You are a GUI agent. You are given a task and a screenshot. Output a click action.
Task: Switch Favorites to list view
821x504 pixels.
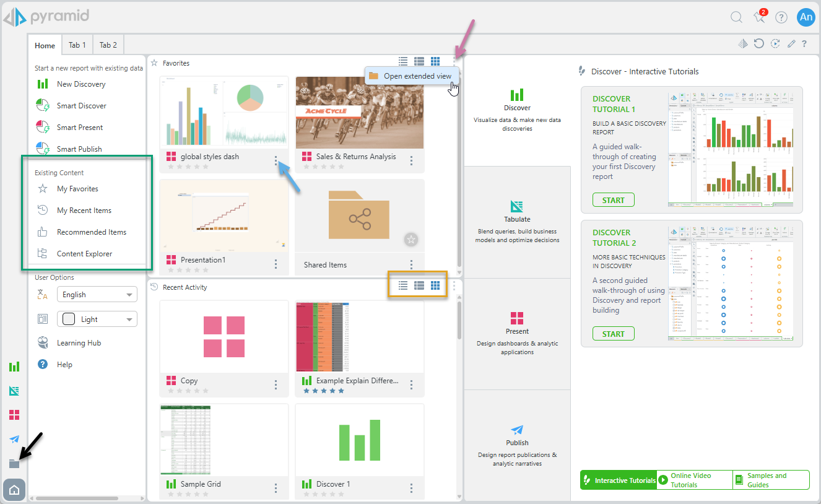(x=403, y=61)
